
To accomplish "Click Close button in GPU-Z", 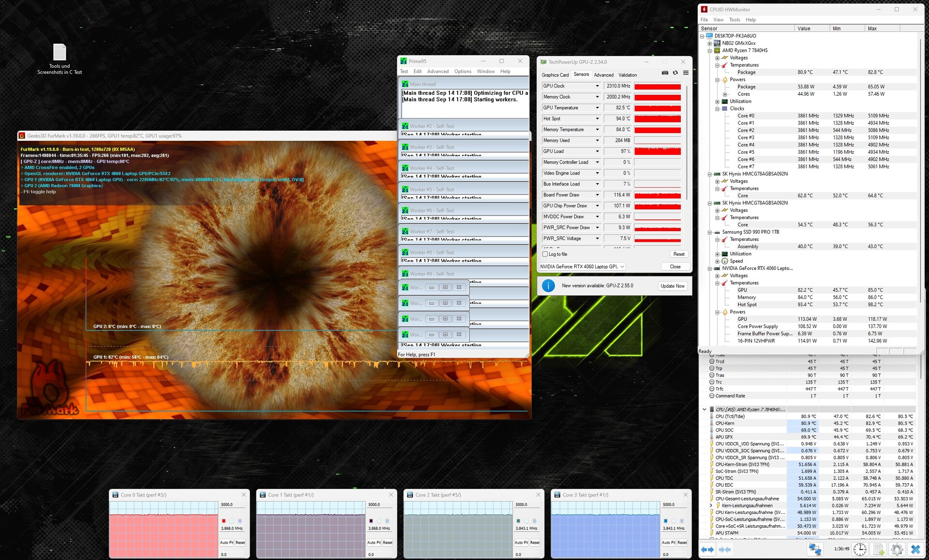I will tap(675, 266).
